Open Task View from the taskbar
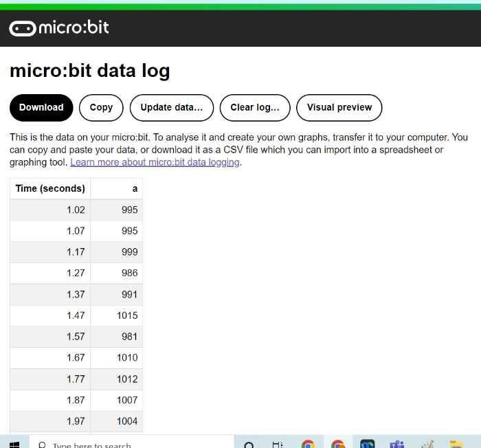481x448 pixels. (278, 444)
